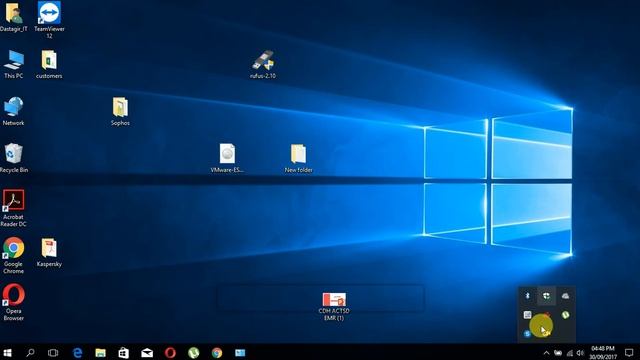640x360 pixels.
Task: Open the volume speaker control
Action: point(580,353)
